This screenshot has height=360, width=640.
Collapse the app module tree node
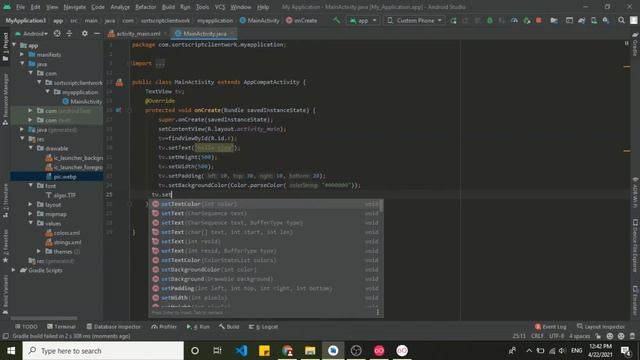(14, 45)
